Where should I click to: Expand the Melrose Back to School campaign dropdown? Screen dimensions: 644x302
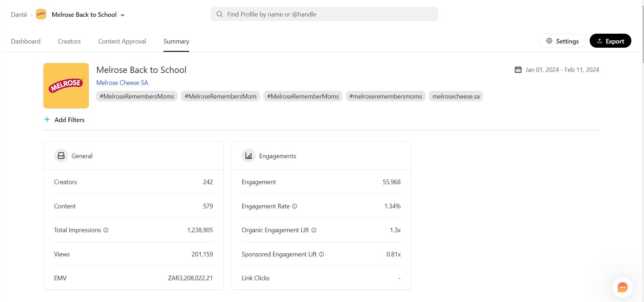(122, 15)
